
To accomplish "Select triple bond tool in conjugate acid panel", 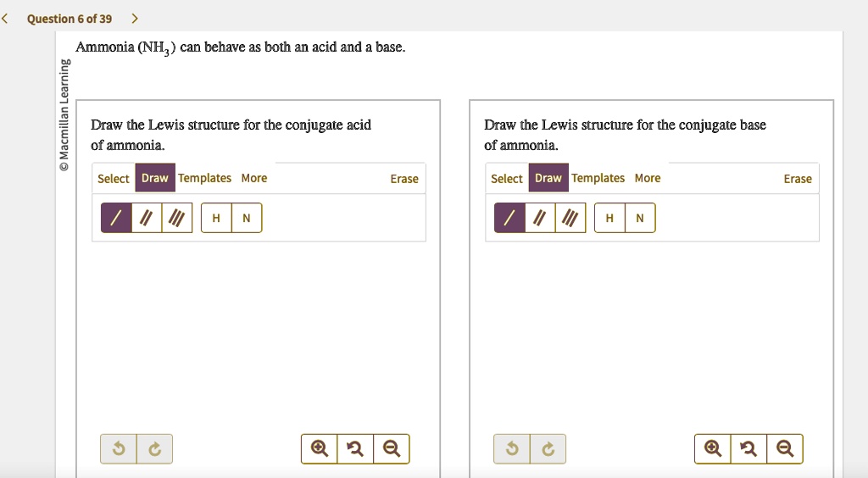I will pyautogui.click(x=177, y=218).
